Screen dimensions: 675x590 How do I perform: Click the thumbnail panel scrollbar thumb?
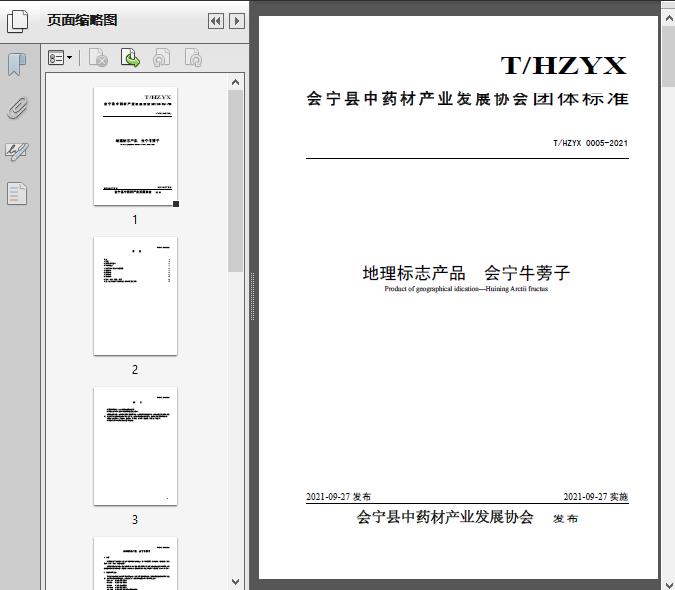[235, 181]
